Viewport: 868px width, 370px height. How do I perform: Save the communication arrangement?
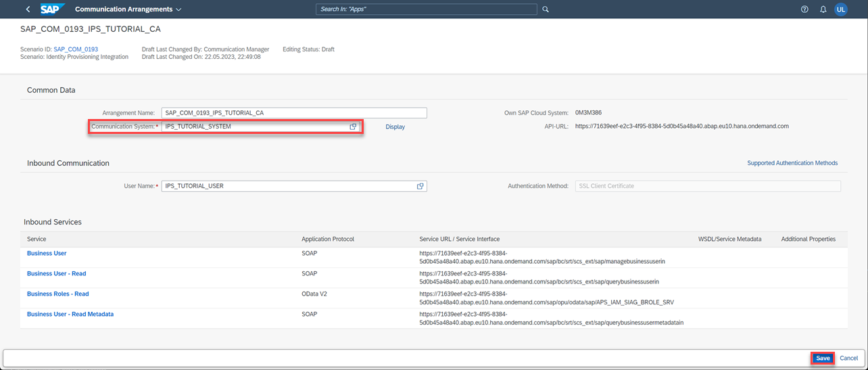click(x=823, y=358)
